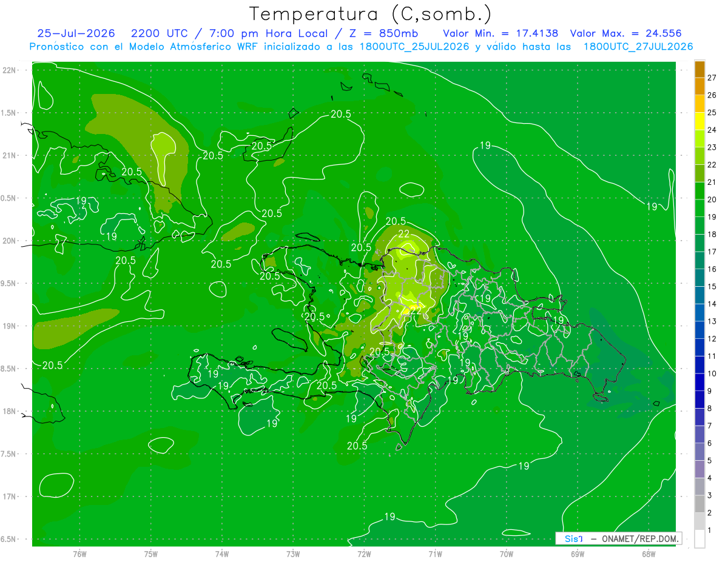Pick the gray swatch between 2 and 3
The height and width of the screenshot is (562, 728).
pos(699,504)
